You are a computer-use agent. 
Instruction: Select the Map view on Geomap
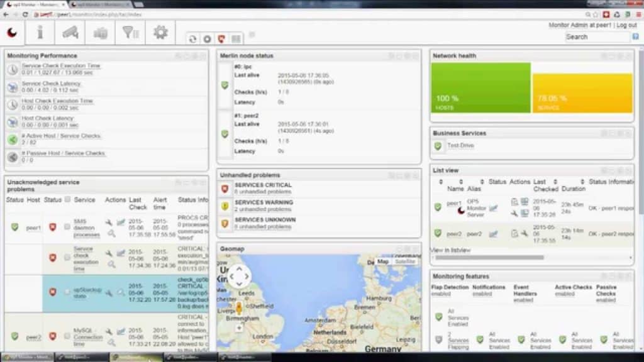(383, 261)
